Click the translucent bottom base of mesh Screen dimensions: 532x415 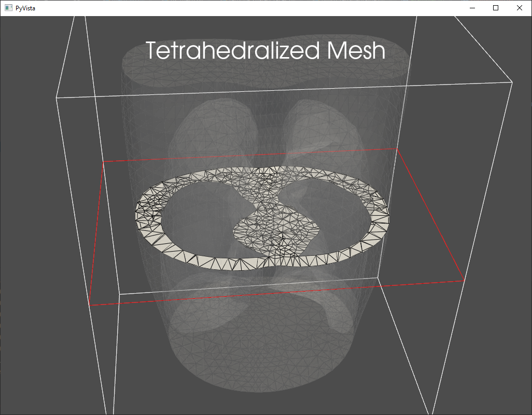coord(259,363)
